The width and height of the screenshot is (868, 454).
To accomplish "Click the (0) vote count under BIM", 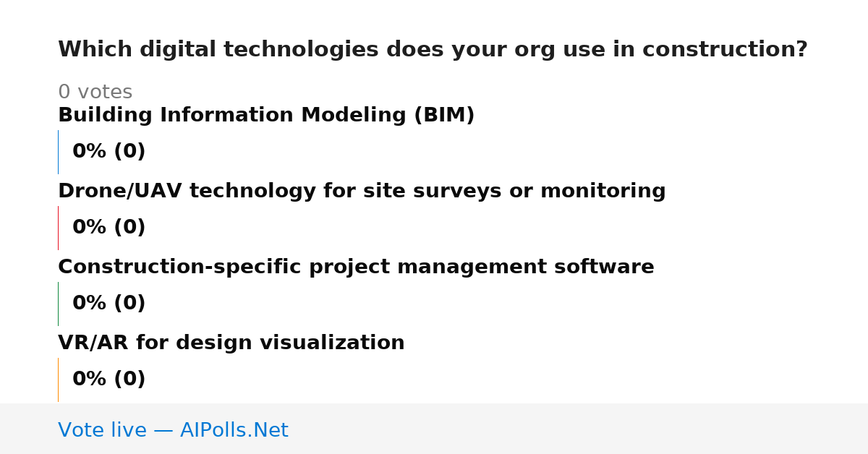I will 129,152.
